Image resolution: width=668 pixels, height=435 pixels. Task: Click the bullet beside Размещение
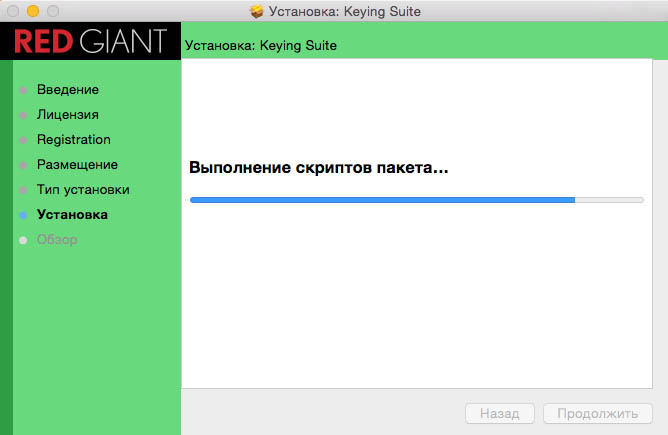tap(23, 165)
